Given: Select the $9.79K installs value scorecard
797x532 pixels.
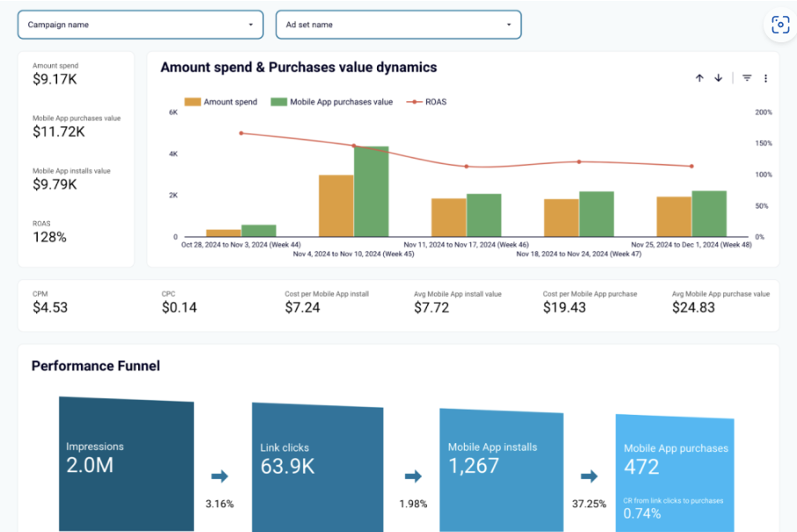Looking at the screenshot, I should pyautogui.click(x=71, y=179).
